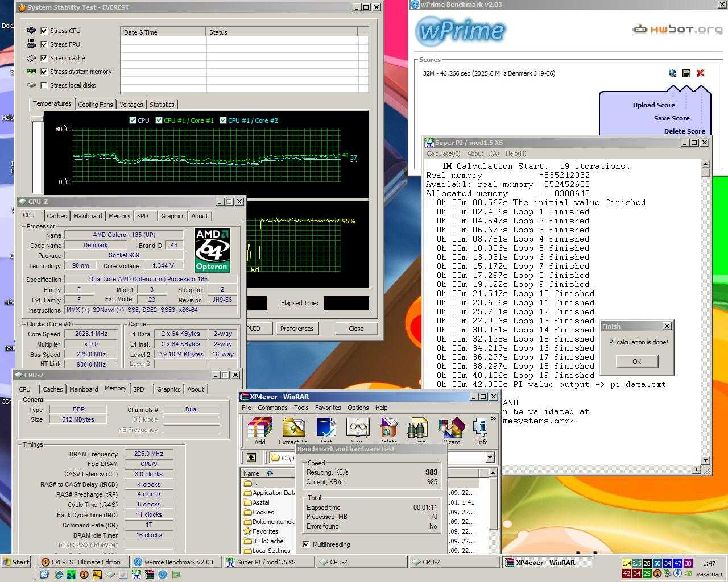Viewport: 728px width, 582px height.
Task: Click the score search globe icon in wPrime
Action: (x=673, y=73)
